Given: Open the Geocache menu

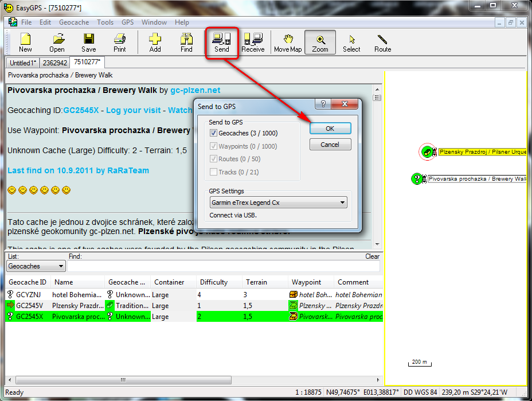Looking at the screenshot, I should pyautogui.click(x=74, y=22).
